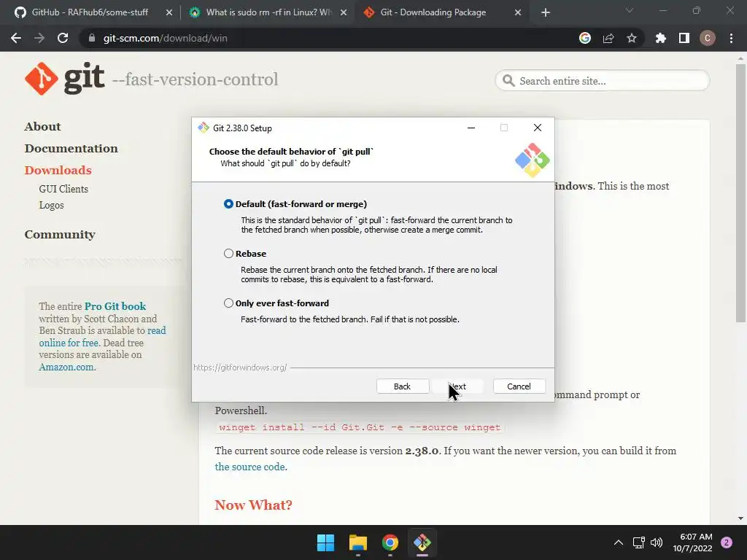
Task: Minimize the Git 2.38.0 Setup window
Action: 471,128
